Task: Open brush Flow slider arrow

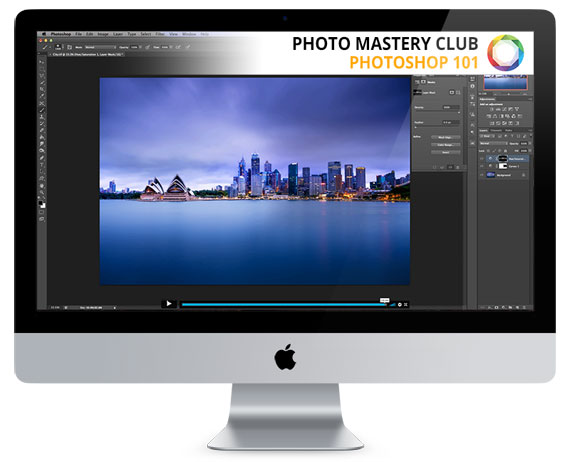Action: (x=171, y=47)
